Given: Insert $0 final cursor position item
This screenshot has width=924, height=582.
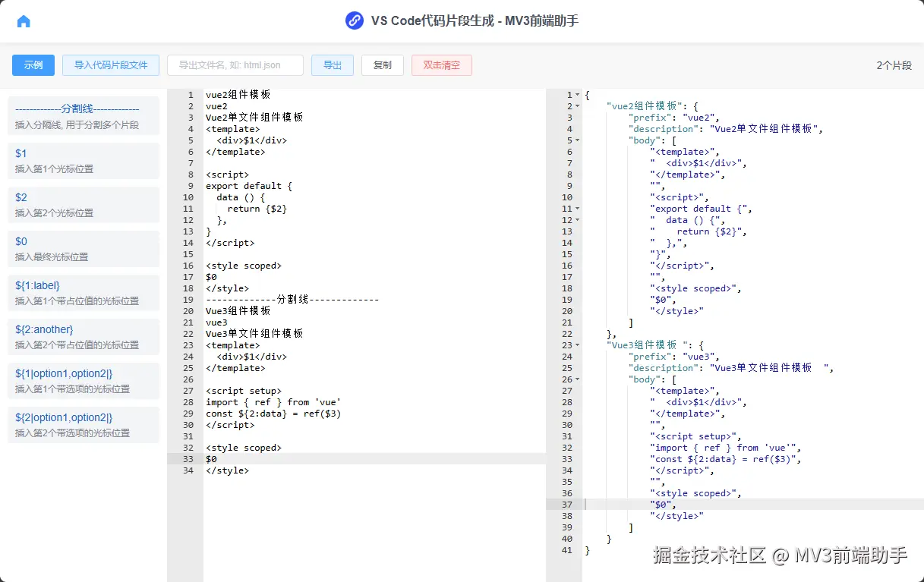Looking at the screenshot, I should coord(84,248).
